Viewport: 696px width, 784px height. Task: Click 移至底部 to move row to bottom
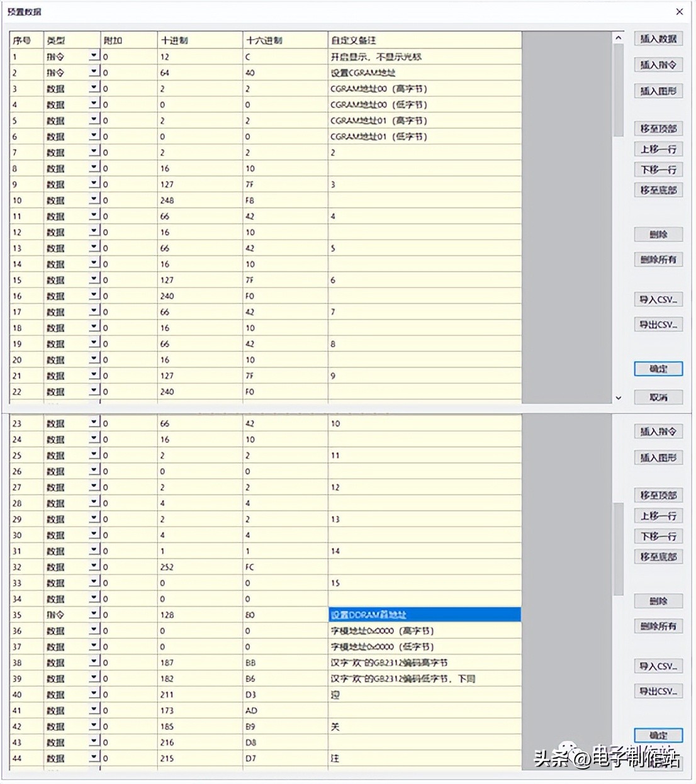[658, 189]
